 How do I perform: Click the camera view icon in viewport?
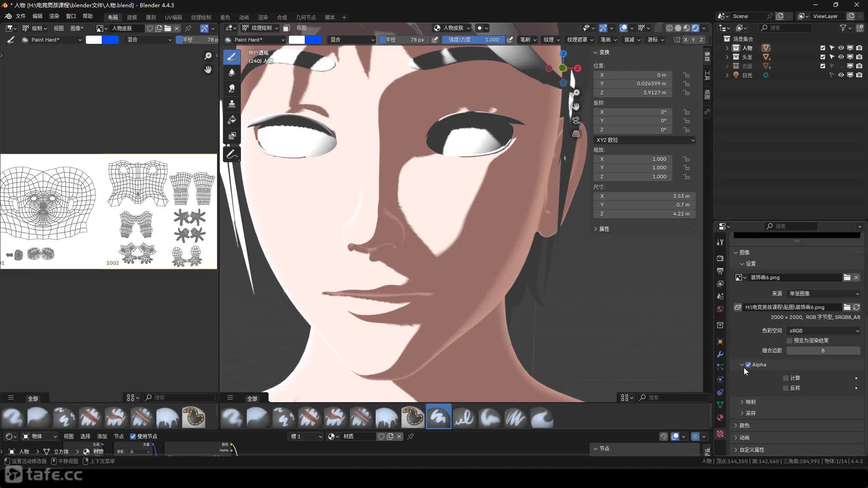pos(576,120)
